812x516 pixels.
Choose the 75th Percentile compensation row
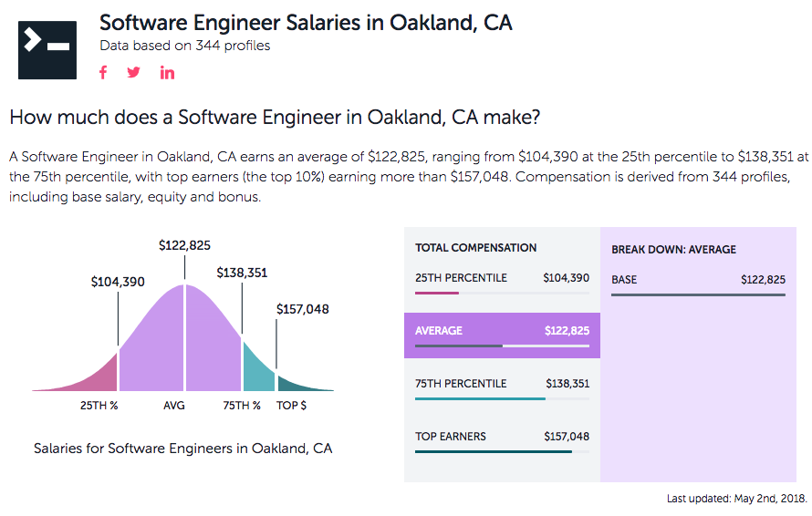(x=502, y=388)
